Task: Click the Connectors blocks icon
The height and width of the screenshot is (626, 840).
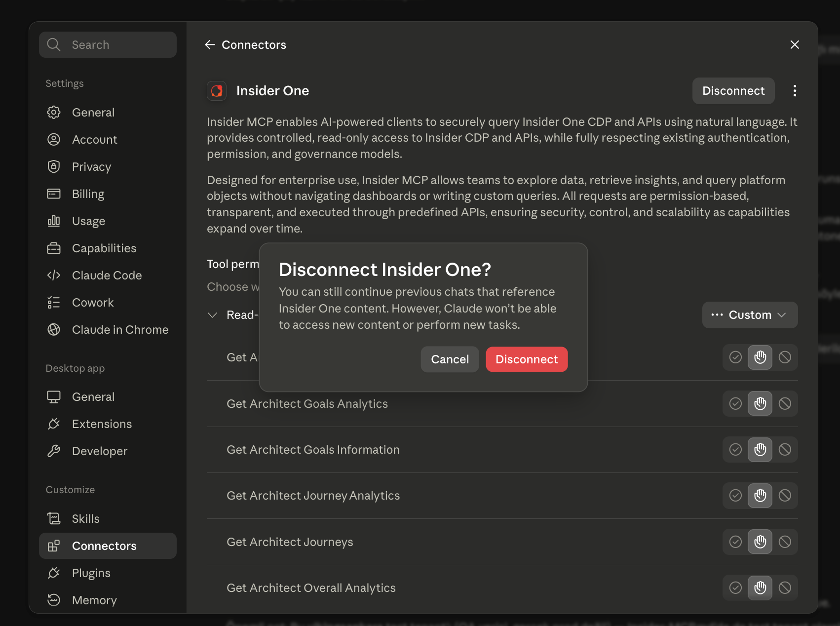Action: click(54, 546)
